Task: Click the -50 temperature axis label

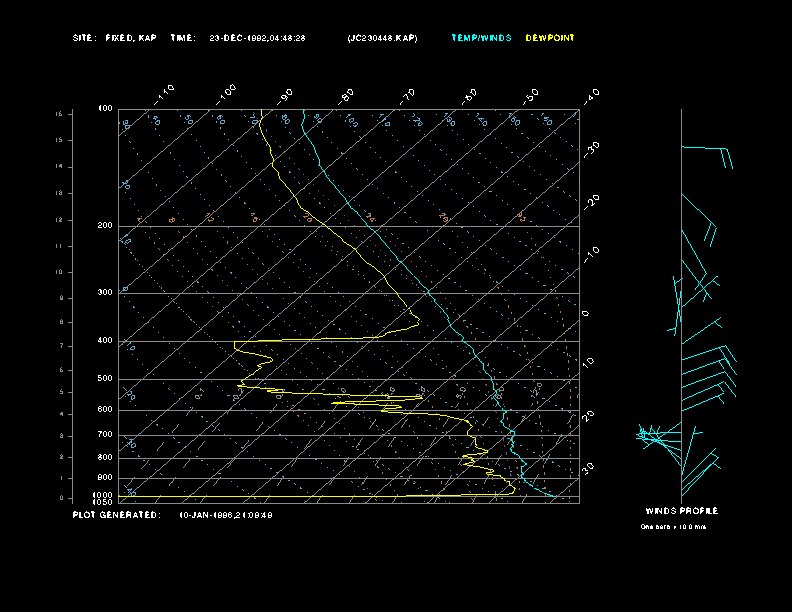Action: pos(531,97)
